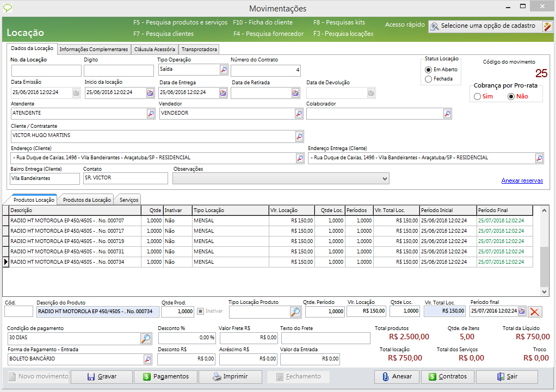This screenshot has width=556, height=392.
Task: Open calendar picker for Data de Entrega
Action: 223,93
